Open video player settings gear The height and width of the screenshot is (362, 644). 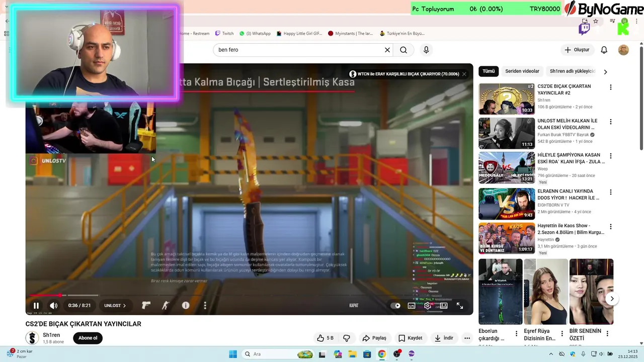(x=428, y=305)
